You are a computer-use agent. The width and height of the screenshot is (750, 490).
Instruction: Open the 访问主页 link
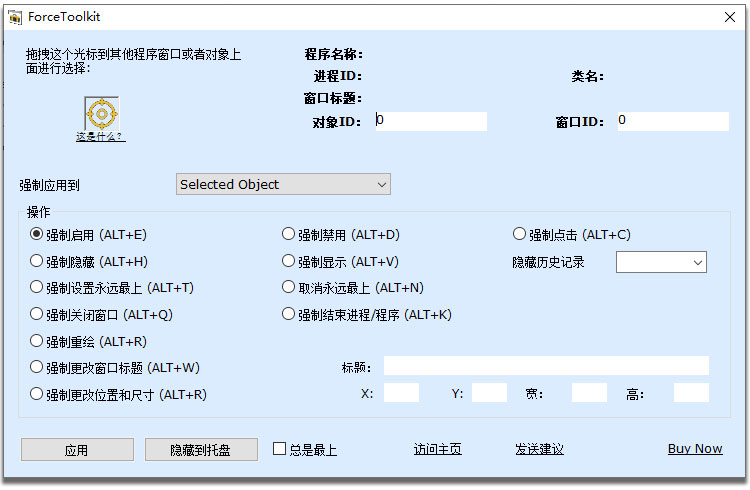438,449
